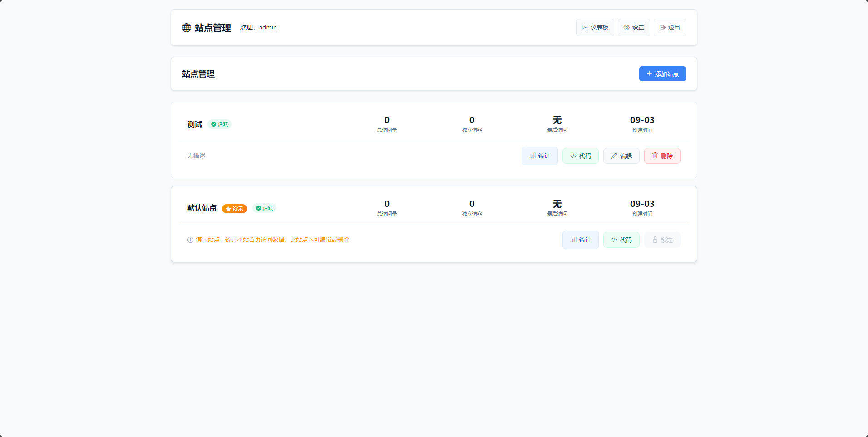View 统计 stats for 测试 site

[x=540, y=156]
